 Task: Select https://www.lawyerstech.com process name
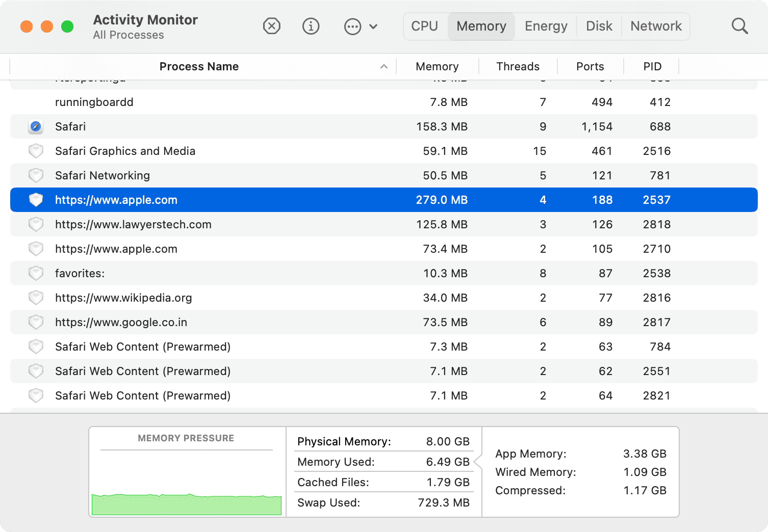coord(133,224)
